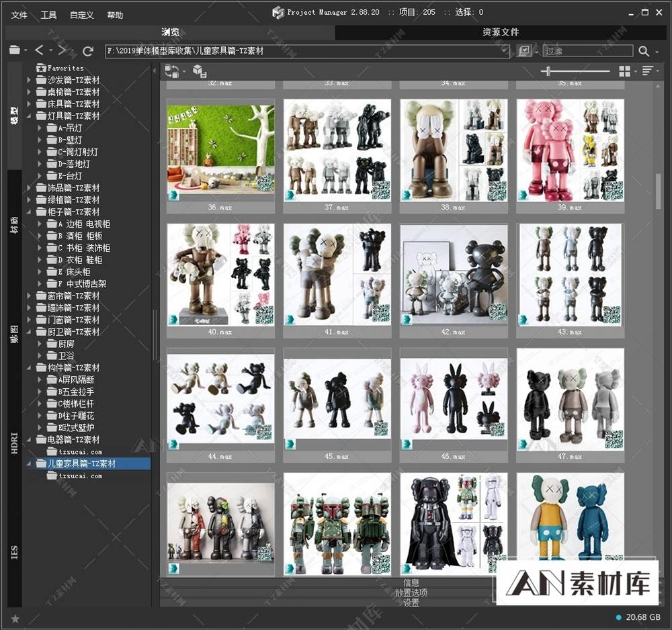Select the Darth Vader figure thumbnail
This screenshot has width=672, height=630.
[x=454, y=524]
